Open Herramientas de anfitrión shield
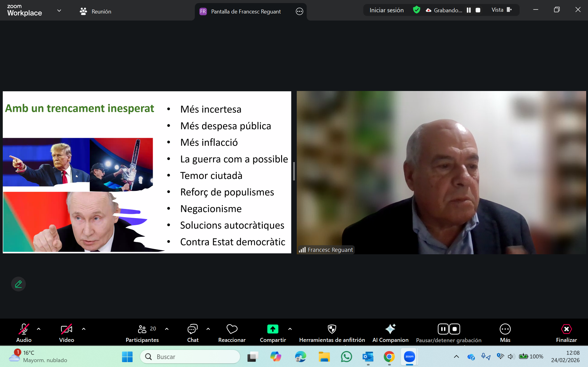Screen dimensions: 588x367 [332, 333]
